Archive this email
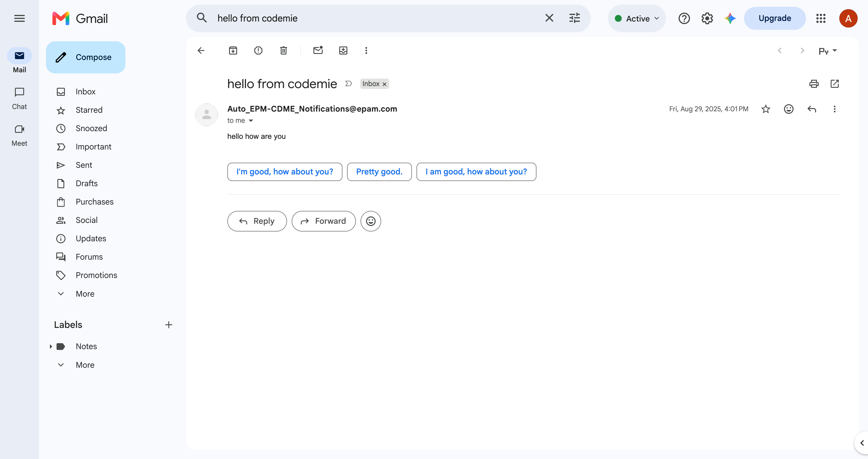This screenshot has width=868, height=459. click(233, 50)
